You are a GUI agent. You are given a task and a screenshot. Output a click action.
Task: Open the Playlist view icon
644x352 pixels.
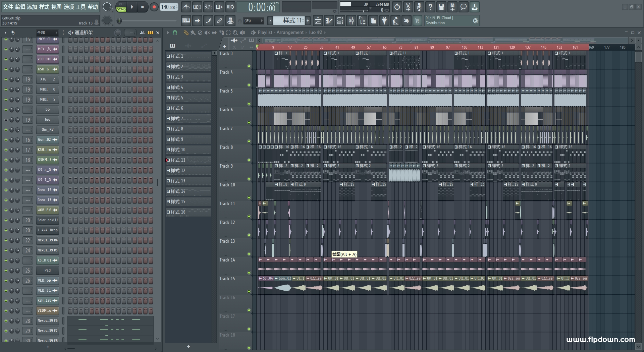tap(318, 21)
